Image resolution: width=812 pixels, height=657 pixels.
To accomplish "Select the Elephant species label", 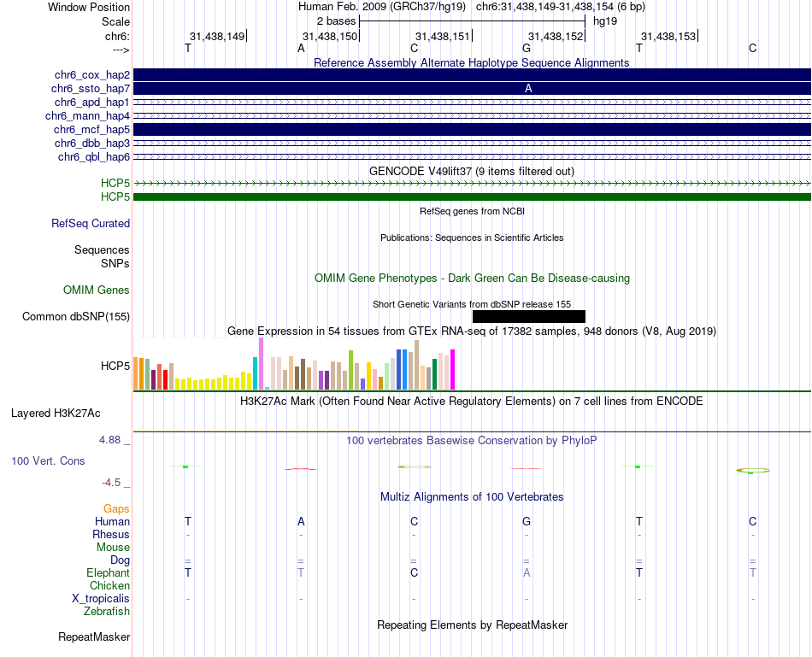I will click(x=109, y=572).
